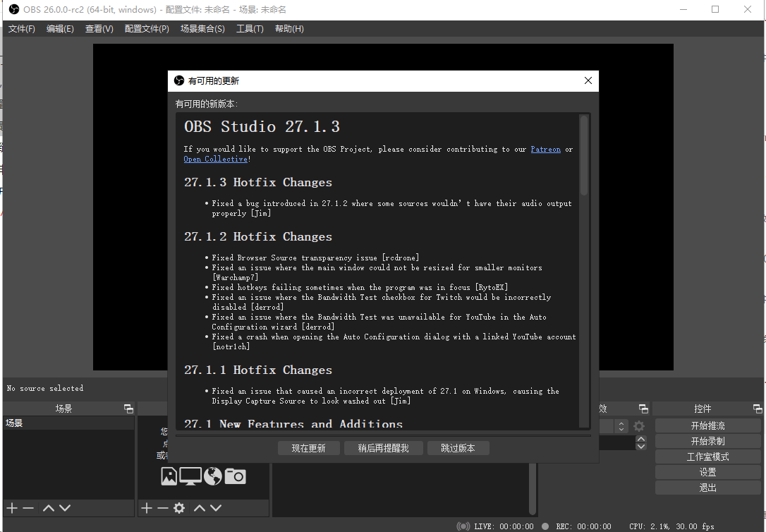
Task: Follow the Patreon link
Action: (x=546, y=149)
